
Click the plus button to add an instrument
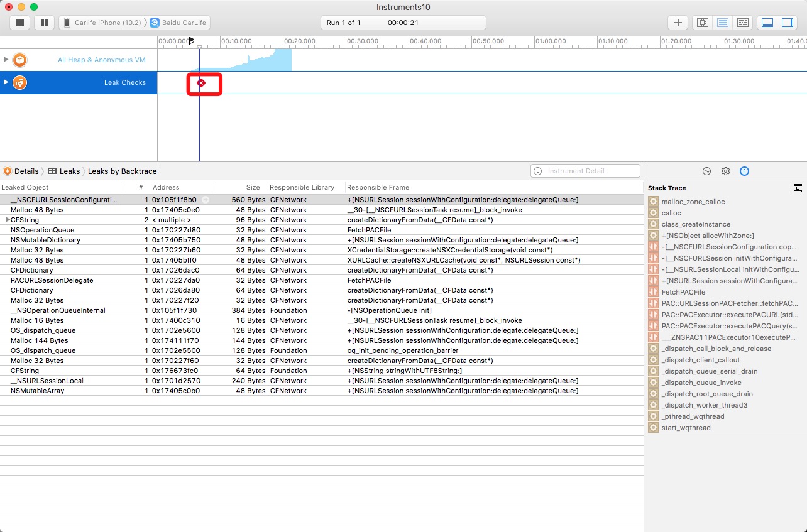(x=678, y=23)
